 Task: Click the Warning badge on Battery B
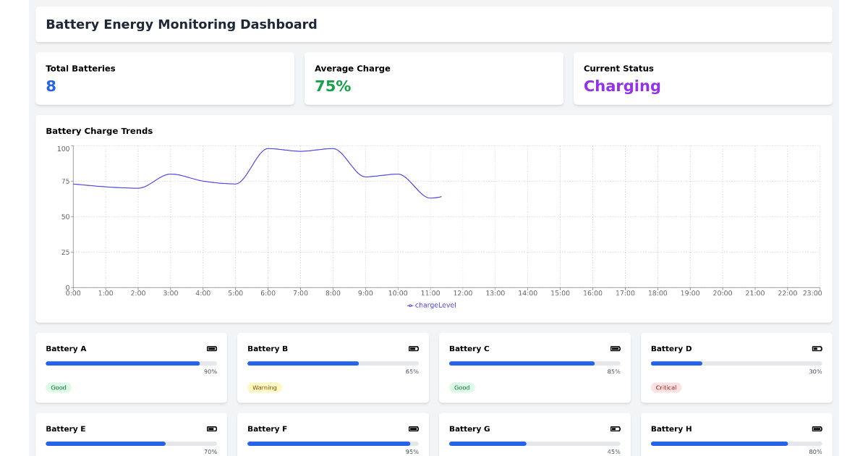[265, 387]
